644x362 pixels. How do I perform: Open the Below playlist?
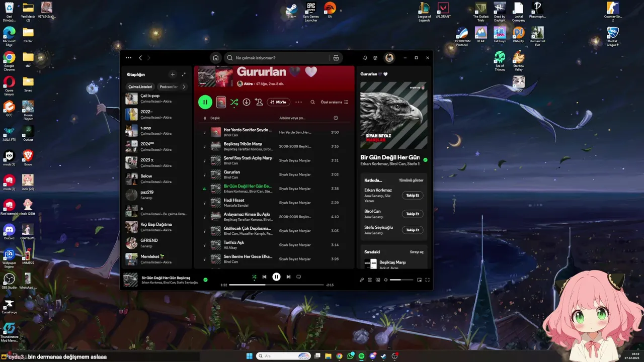coord(156,178)
